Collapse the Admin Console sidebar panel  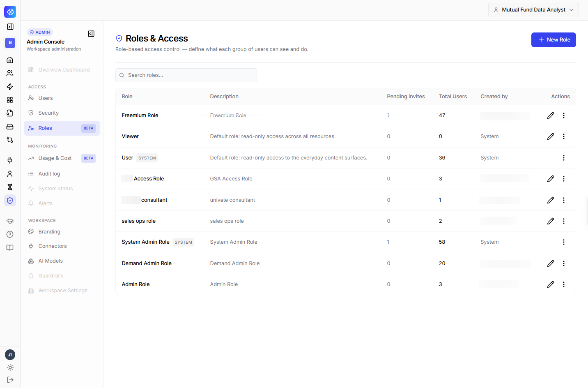(x=91, y=34)
